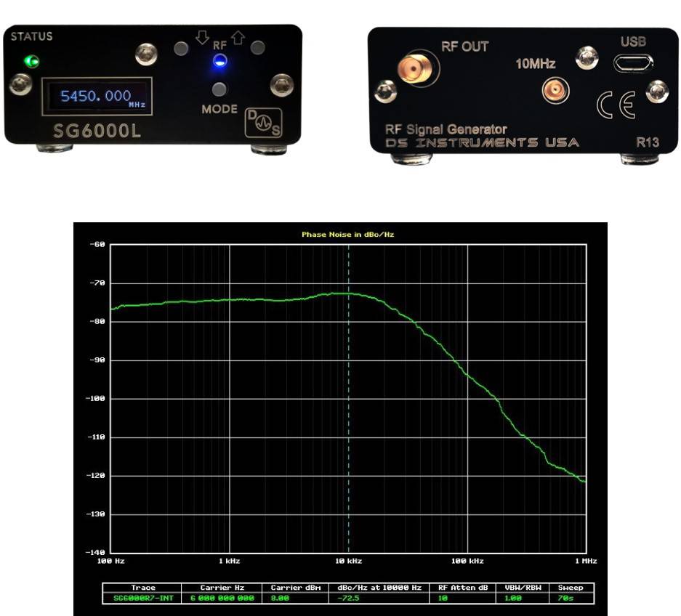Push the gray MODE button
The height and width of the screenshot is (616, 681).
[x=219, y=89]
